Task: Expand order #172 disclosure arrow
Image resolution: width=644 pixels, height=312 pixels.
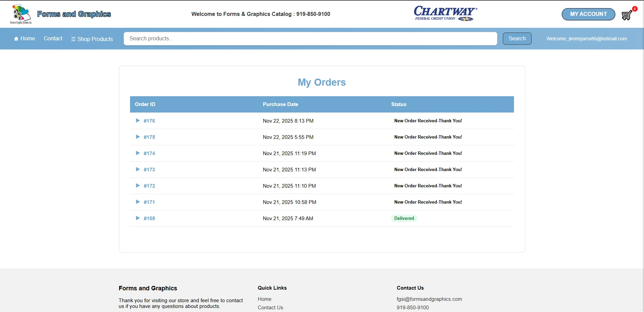Action: [138, 186]
